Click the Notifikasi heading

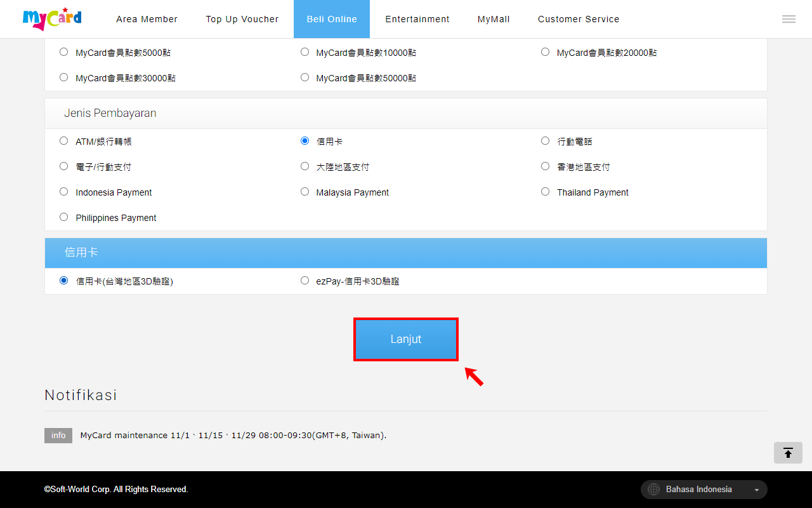[81, 395]
